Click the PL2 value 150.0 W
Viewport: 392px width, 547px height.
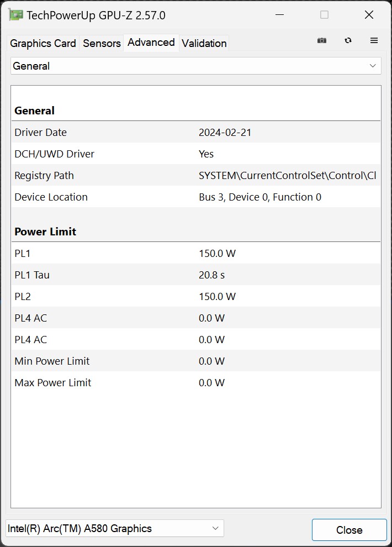pos(217,297)
